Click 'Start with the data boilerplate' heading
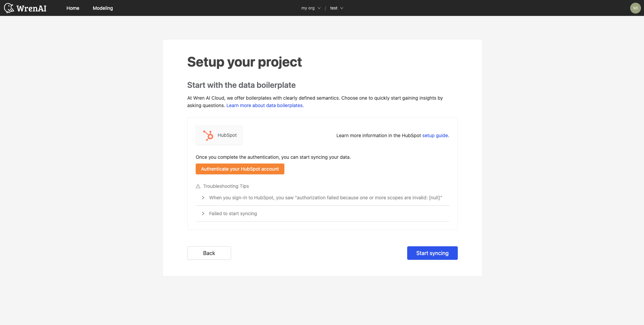Viewport: 644px width, 325px height. [242, 85]
